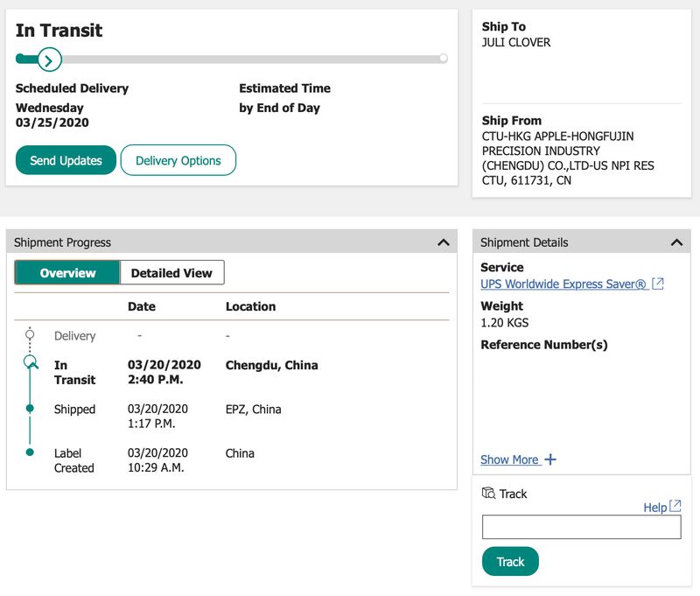This screenshot has height=596, width=700.
Task: Click the end circle of the delivery progress bar
Action: (444, 59)
